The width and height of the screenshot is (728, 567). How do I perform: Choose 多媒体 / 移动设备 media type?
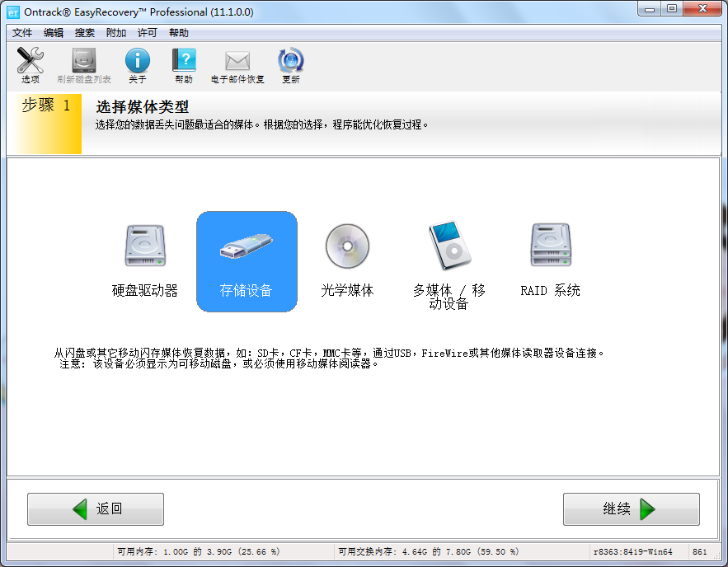(x=449, y=265)
